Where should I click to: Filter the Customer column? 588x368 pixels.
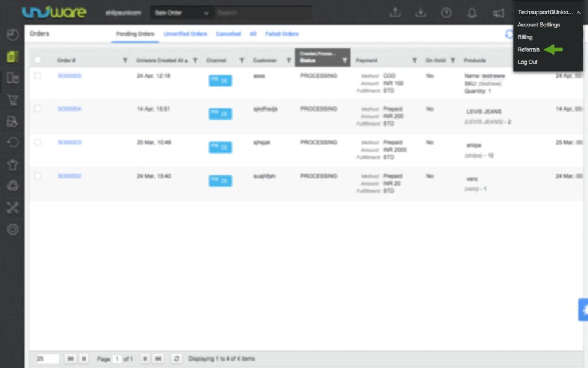(x=289, y=60)
